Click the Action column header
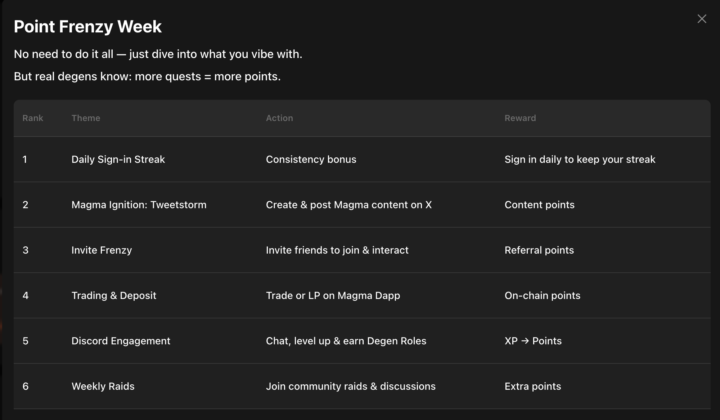The width and height of the screenshot is (720, 420). [280, 118]
